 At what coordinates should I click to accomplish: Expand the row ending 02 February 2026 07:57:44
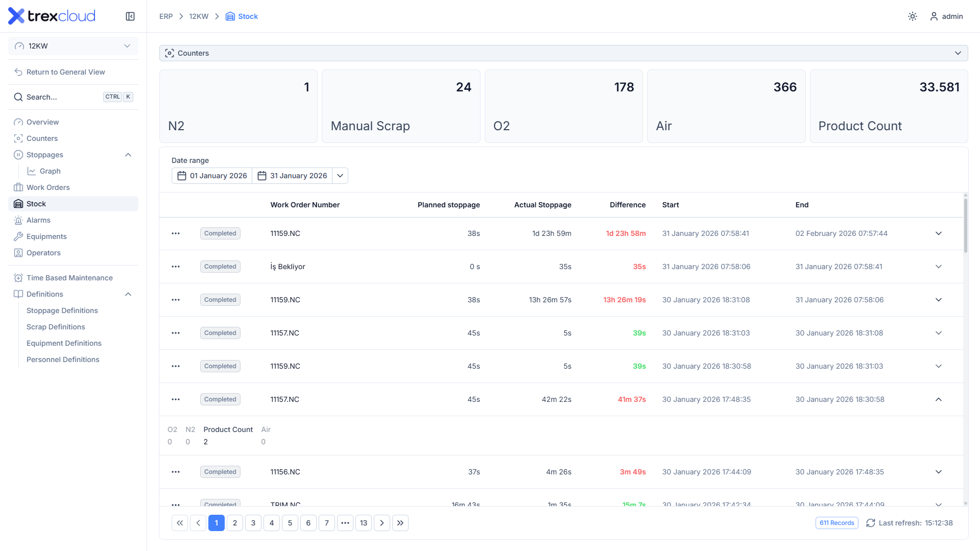(x=939, y=233)
